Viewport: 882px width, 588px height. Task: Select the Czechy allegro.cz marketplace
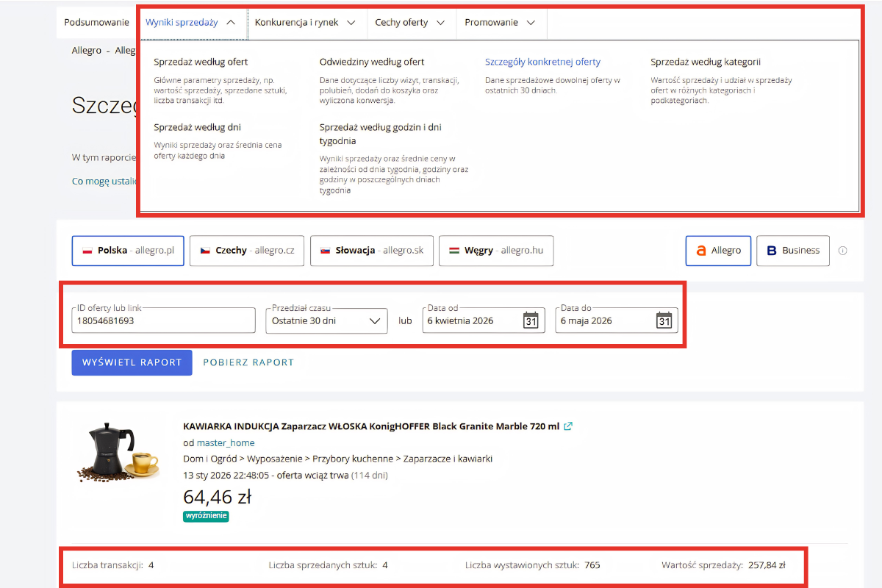(x=246, y=251)
